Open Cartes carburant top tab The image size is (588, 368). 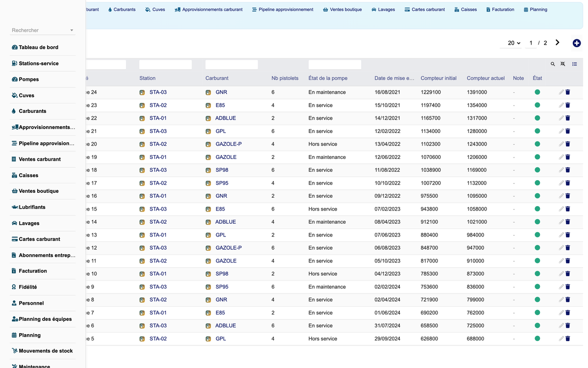425,9
